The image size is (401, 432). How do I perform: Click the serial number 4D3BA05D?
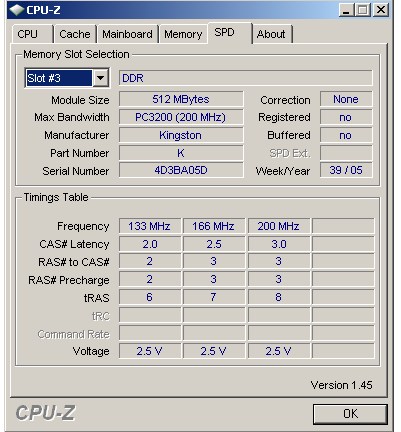click(181, 170)
